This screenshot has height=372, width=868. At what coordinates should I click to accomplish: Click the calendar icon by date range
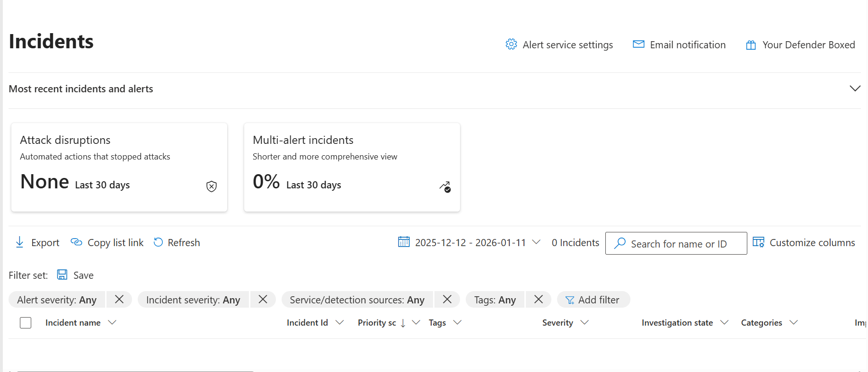click(404, 242)
